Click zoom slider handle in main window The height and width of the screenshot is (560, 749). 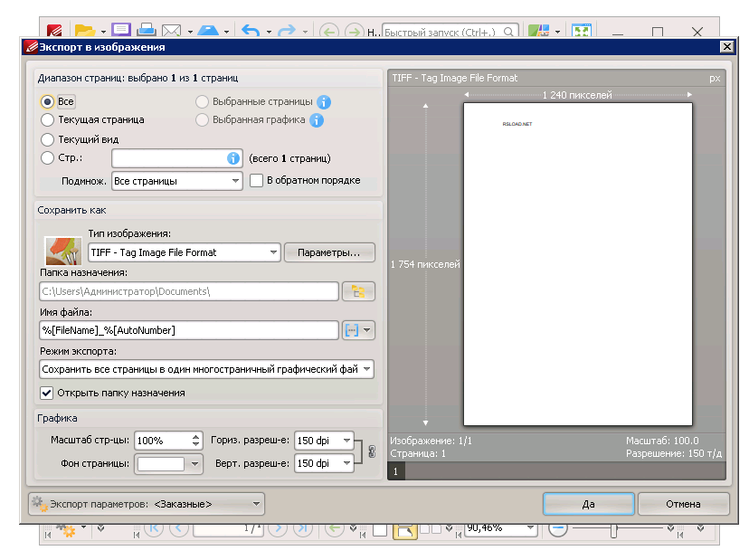point(614,529)
